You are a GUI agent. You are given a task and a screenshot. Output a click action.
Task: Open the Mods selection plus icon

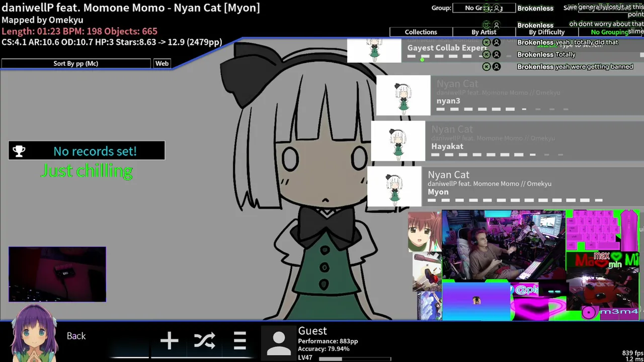pos(169,341)
